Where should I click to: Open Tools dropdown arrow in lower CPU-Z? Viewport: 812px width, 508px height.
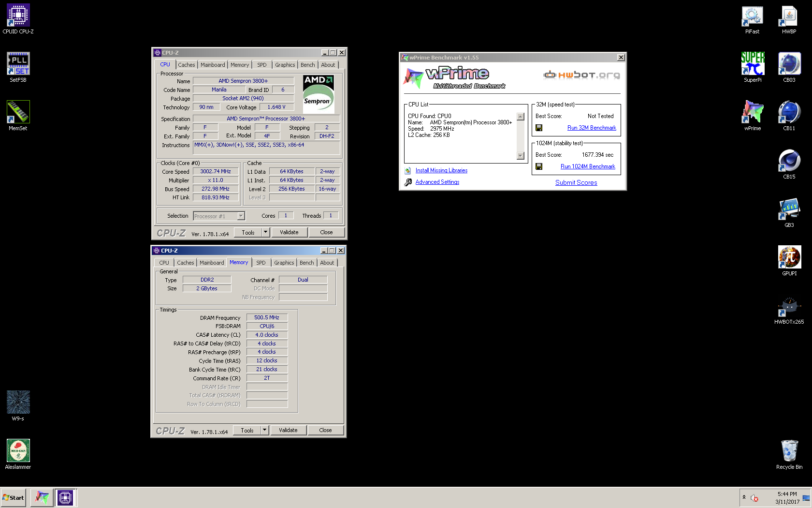pos(264,430)
